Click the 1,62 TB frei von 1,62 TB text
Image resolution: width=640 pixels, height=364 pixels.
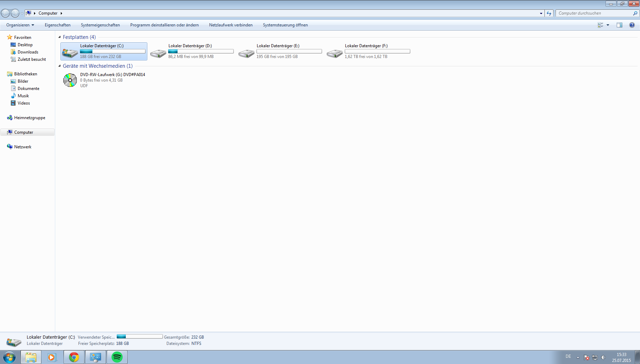366,57
